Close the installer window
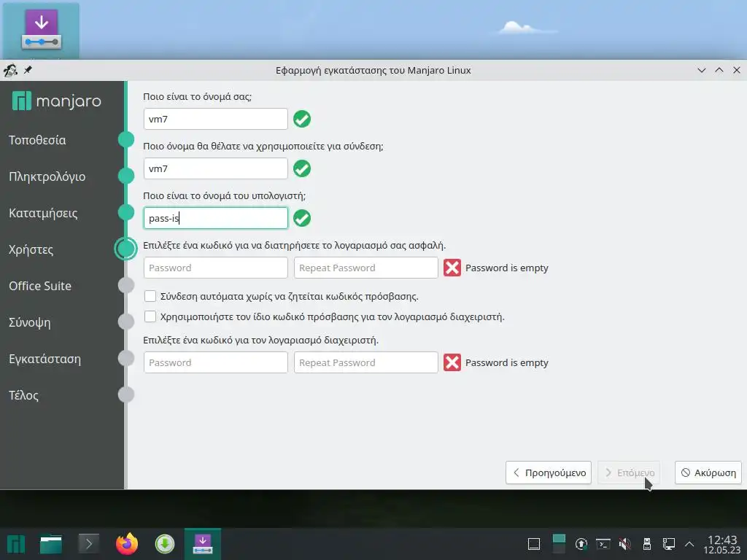Viewport: 747px width, 560px height. click(737, 70)
